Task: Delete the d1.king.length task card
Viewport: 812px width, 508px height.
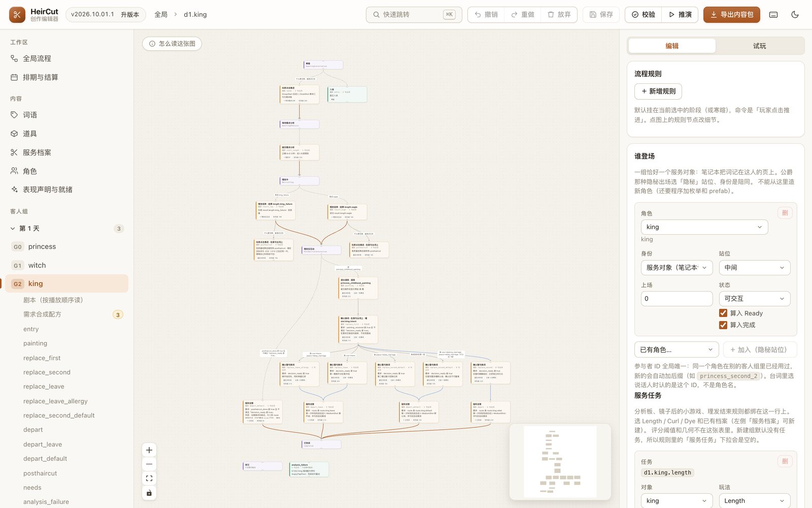Action: coord(785,461)
